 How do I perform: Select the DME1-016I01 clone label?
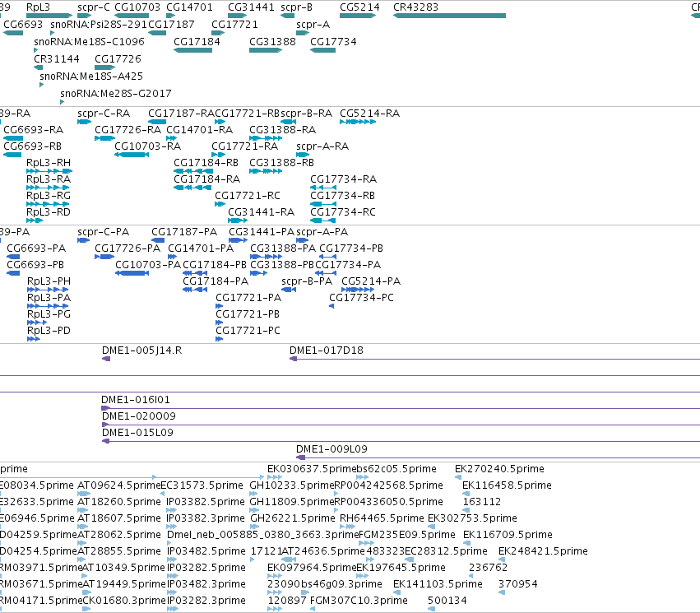(136, 400)
